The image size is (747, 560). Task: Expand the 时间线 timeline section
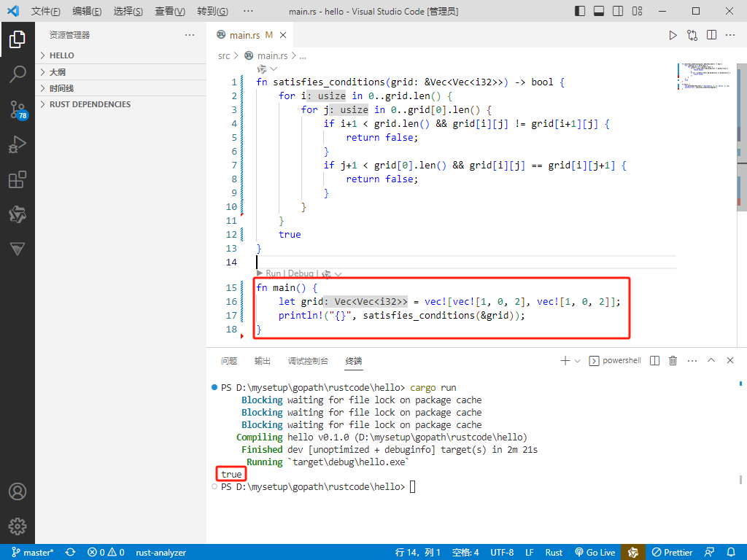[x=121, y=88]
